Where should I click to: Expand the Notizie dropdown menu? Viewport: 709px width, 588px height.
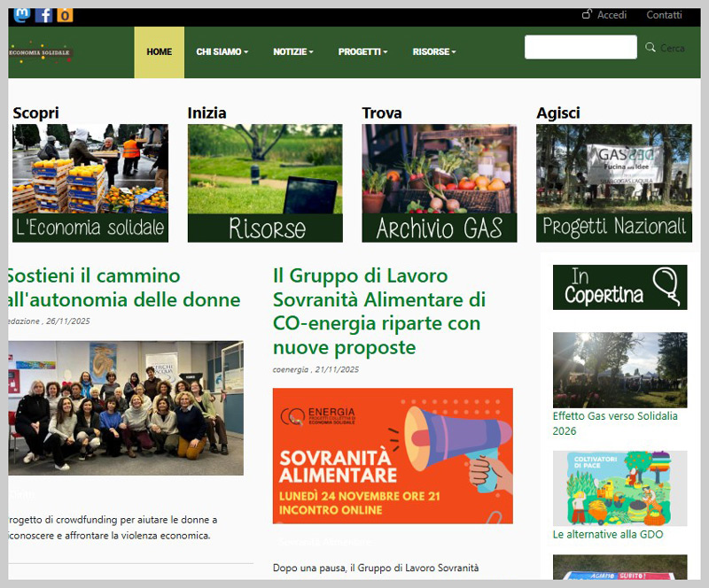[292, 52]
